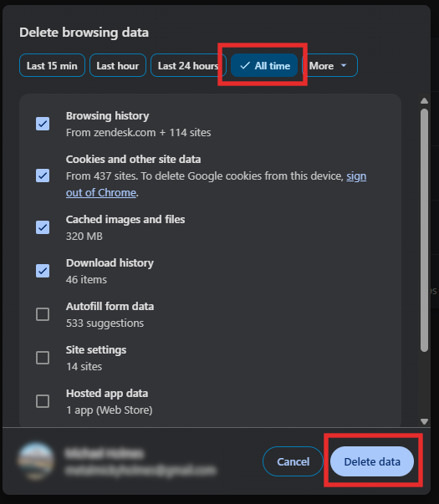Click the Browsing history label
The image size is (439, 504).
point(107,115)
